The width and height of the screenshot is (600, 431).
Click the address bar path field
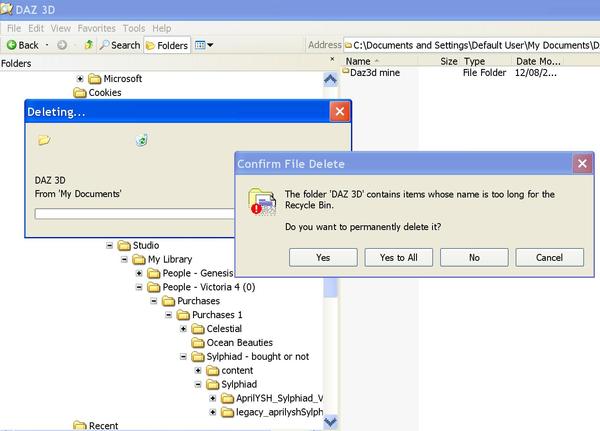[471, 45]
